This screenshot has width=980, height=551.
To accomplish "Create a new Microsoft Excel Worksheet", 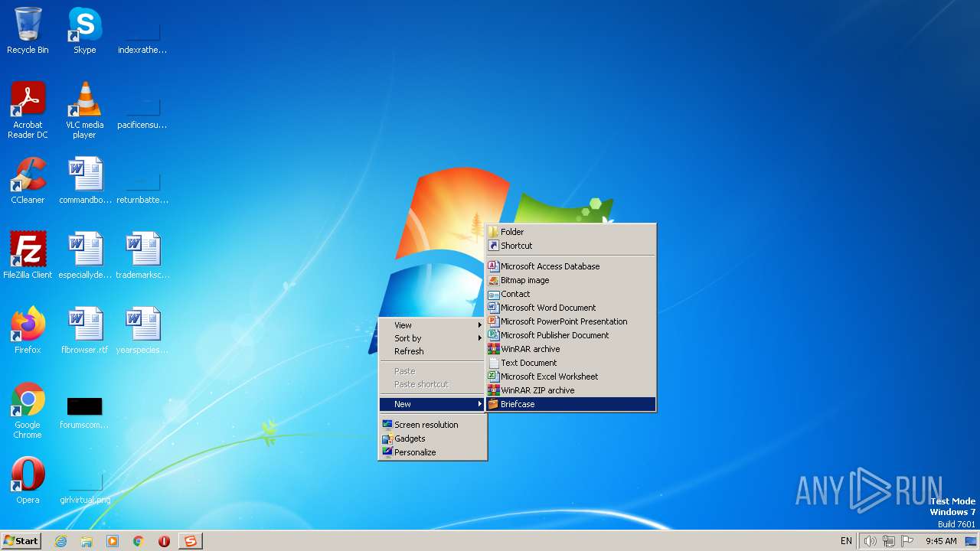I will [x=571, y=377].
